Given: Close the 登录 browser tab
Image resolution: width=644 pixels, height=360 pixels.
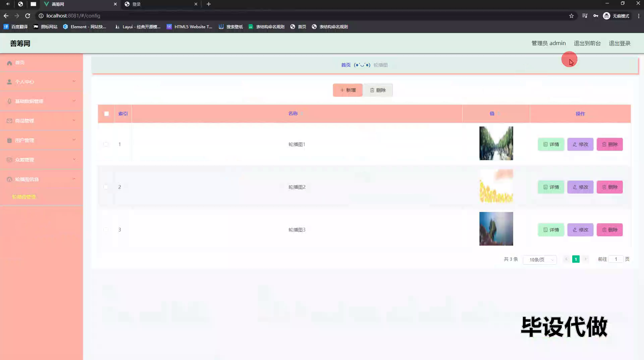Looking at the screenshot, I should [196, 4].
